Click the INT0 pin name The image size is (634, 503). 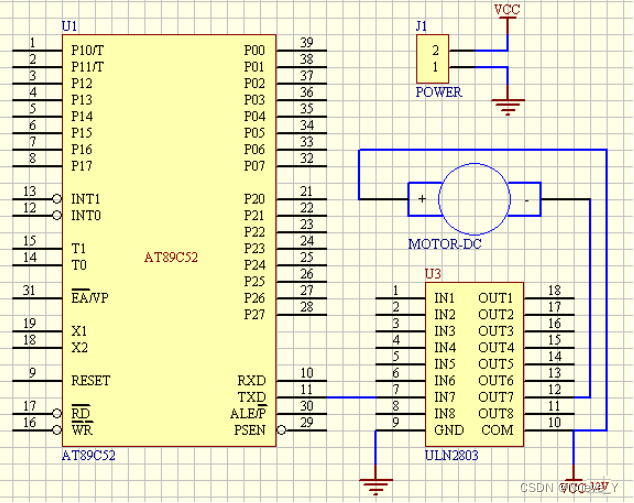pyautogui.click(x=86, y=216)
